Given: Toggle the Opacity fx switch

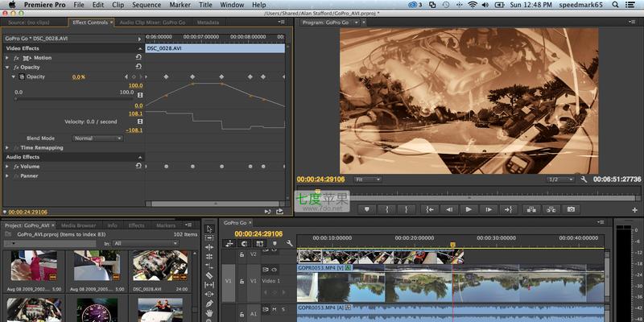Looking at the screenshot, I should 16,68.
